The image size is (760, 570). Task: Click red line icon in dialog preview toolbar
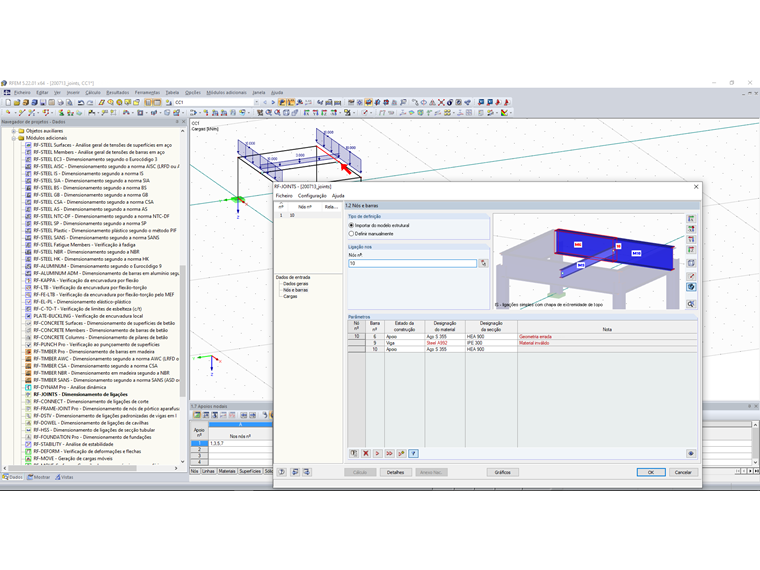(x=691, y=276)
